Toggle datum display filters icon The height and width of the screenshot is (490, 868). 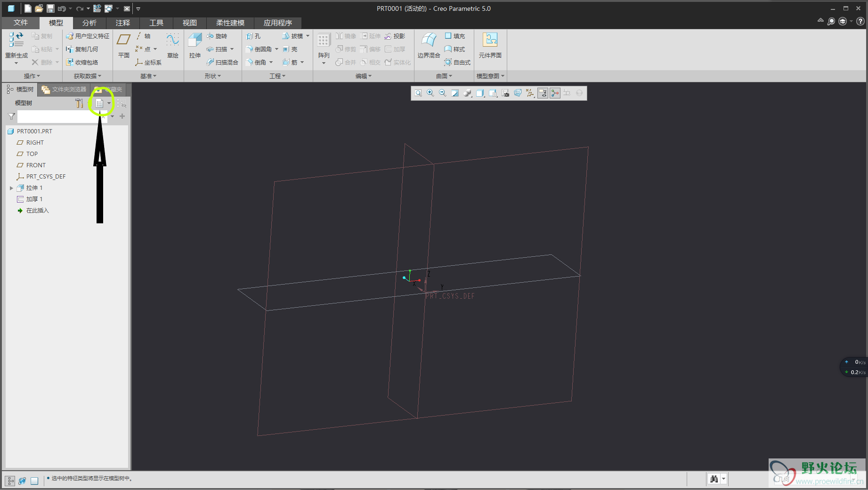(530, 93)
